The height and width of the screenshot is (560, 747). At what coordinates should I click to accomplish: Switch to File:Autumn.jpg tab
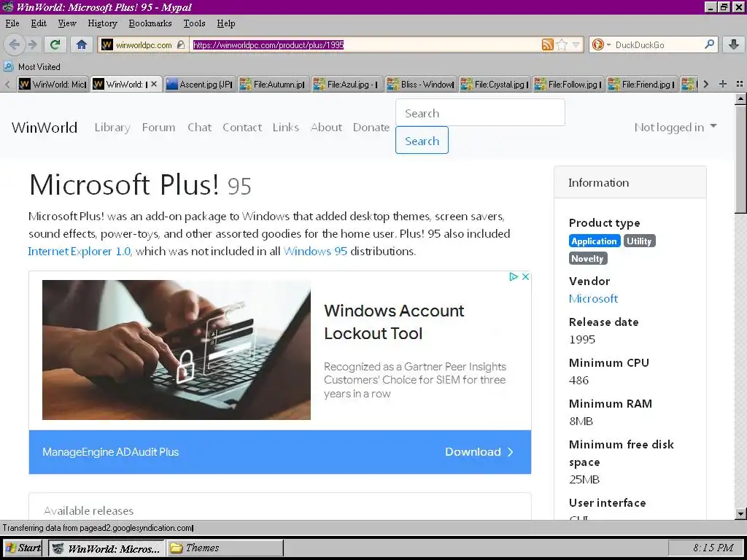click(x=274, y=85)
